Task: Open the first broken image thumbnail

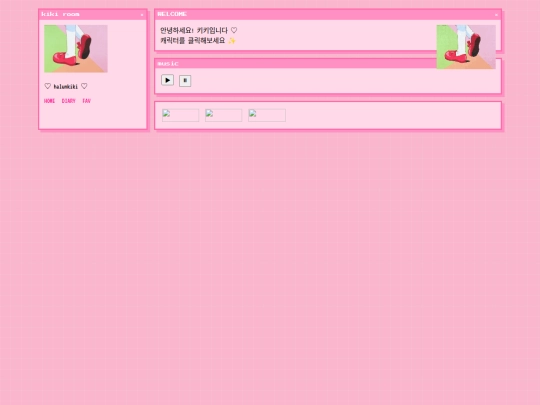Action: coord(180,115)
